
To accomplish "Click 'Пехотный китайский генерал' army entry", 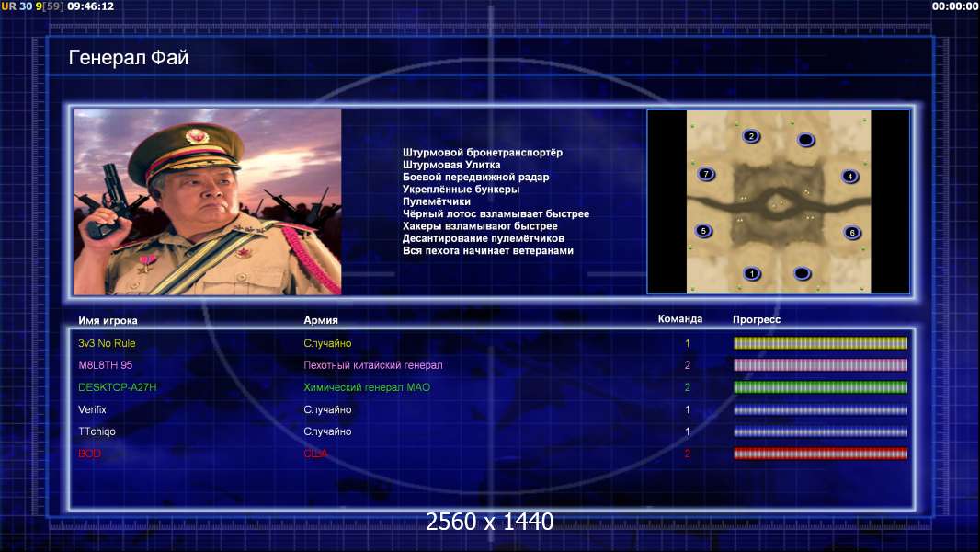I will tap(372, 365).
